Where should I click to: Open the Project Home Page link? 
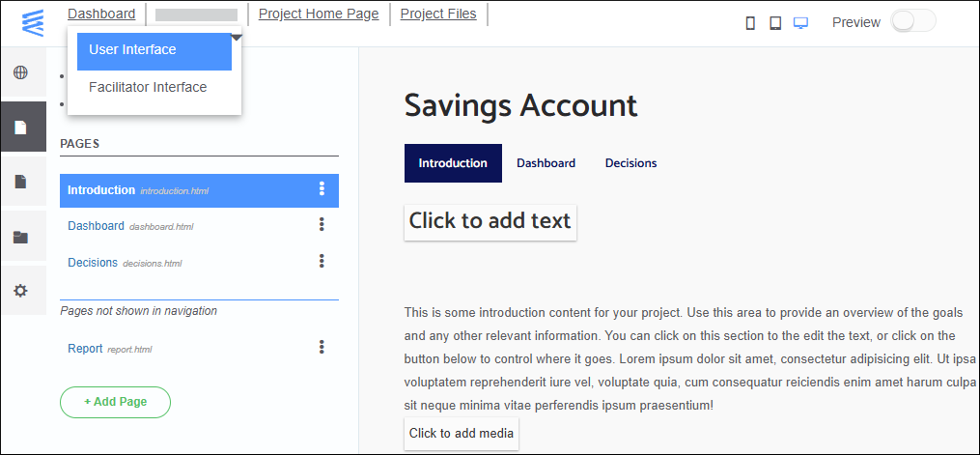point(319,14)
